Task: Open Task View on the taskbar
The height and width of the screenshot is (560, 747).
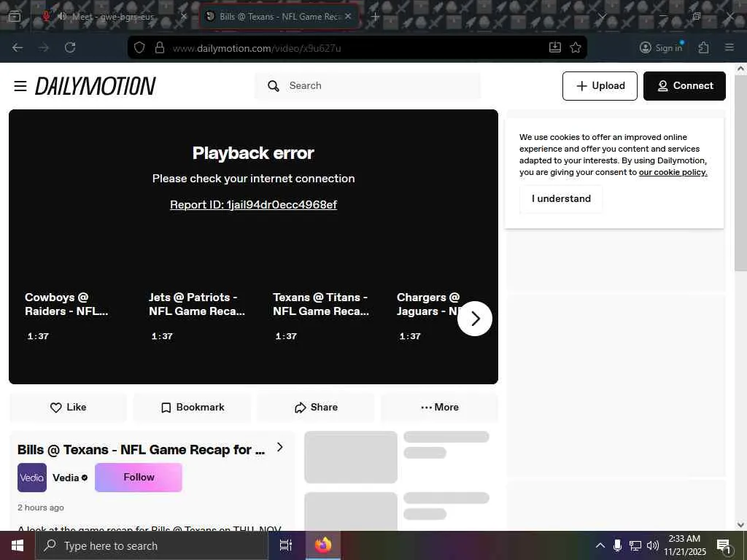Action: (286, 545)
